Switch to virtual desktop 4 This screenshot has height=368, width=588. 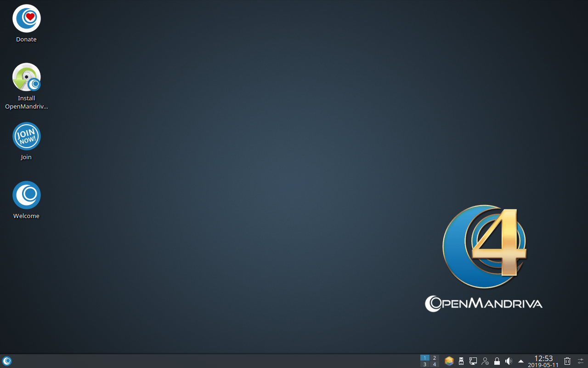[x=435, y=364]
